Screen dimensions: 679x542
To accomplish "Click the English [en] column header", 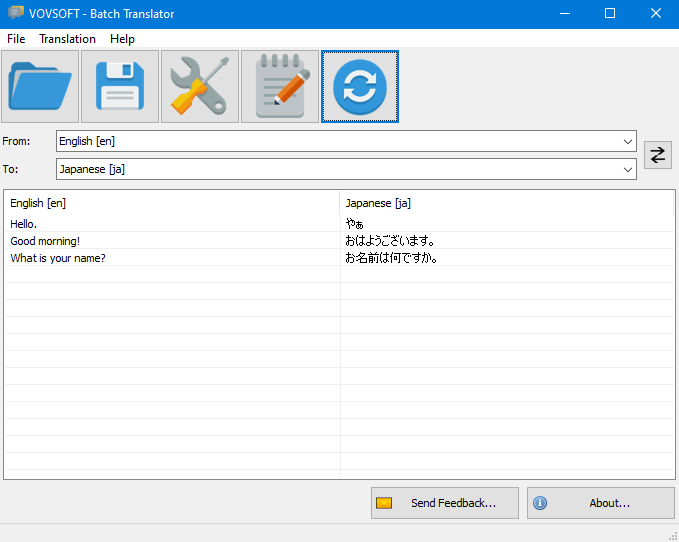I will (x=172, y=203).
